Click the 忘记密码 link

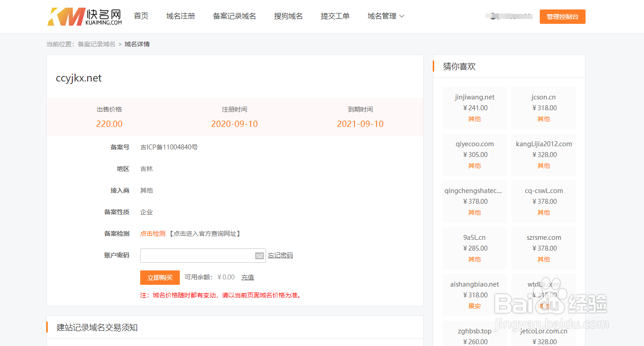[280, 255]
